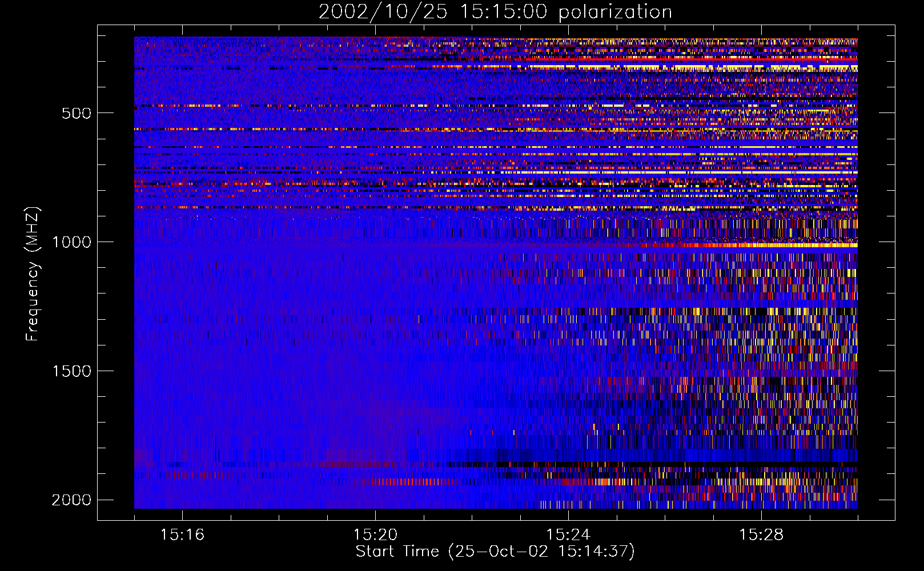This screenshot has height=571, width=924.
Task: Click the 15:24 time axis label
Action: [568, 534]
